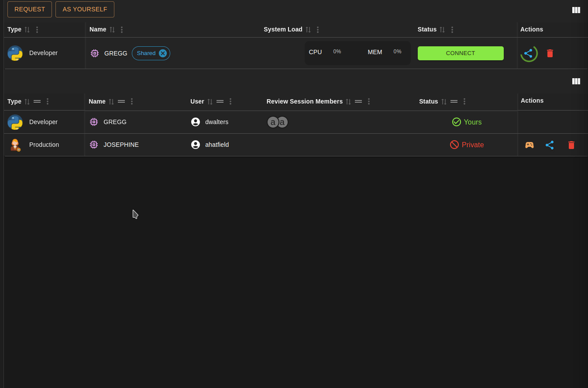
Task: Remove the Shared tag with its X icon
Action: point(163,53)
